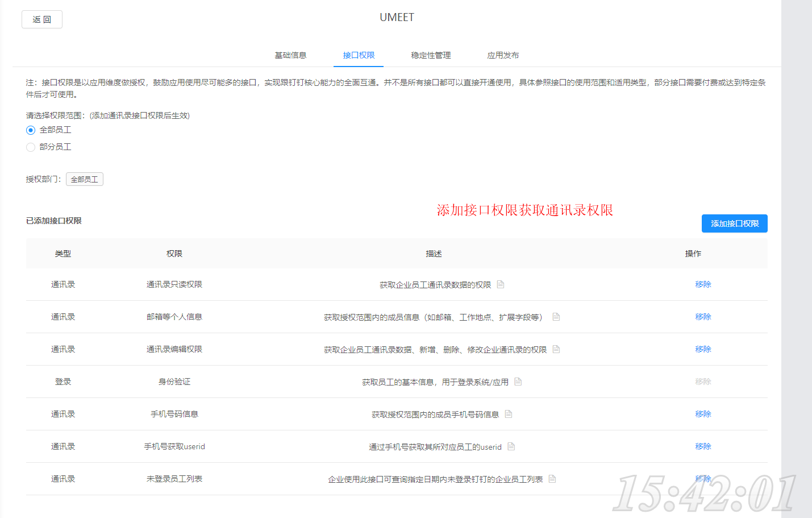
Task: Click doc icon in 手机号获取userid row
Action: click(x=511, y=446)
